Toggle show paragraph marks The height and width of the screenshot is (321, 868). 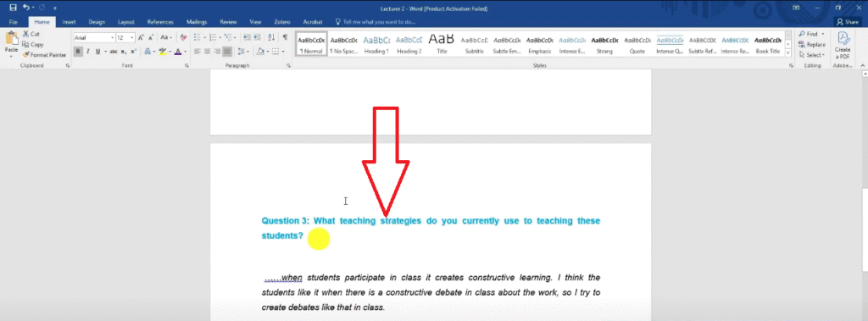(285, 37)
